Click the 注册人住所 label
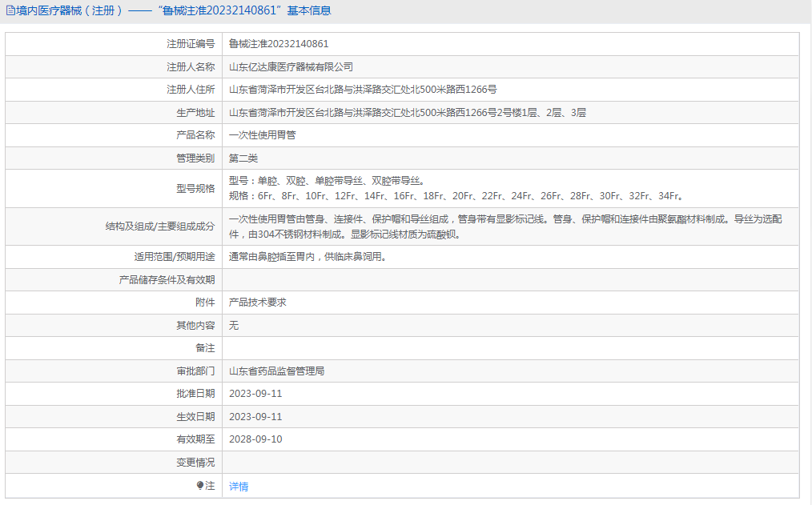The height and width of the screenshot is (505, 812). 191,90
